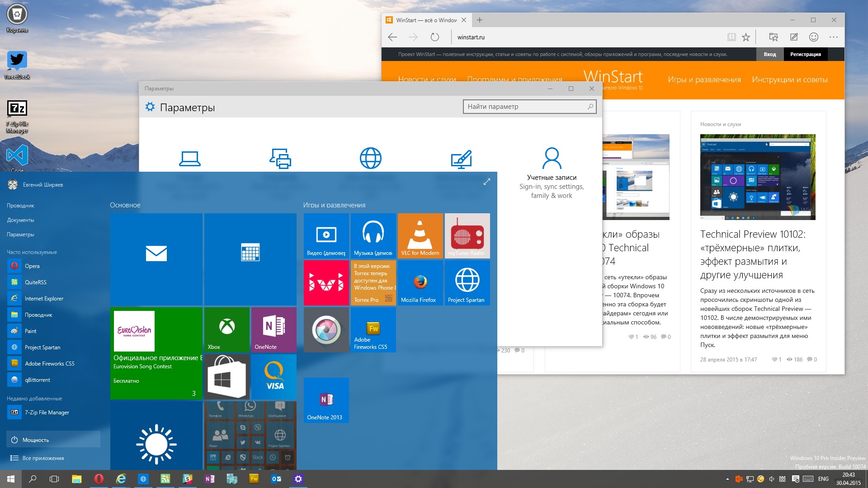
Task: Click Reading view icon in Spartan browser
Action: click(731, 37)
